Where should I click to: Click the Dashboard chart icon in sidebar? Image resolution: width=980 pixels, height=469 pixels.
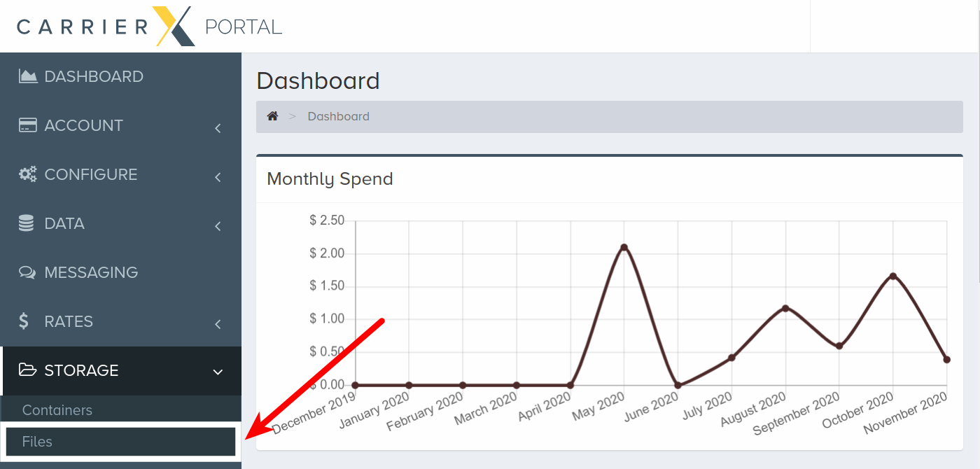click(27, 76)
